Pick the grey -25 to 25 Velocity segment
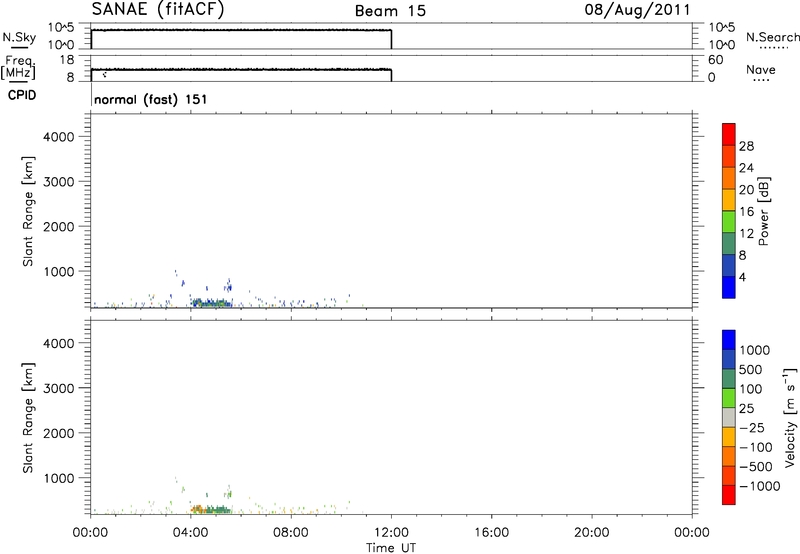Viewport: 800px width, 554px height. point(729,417)
